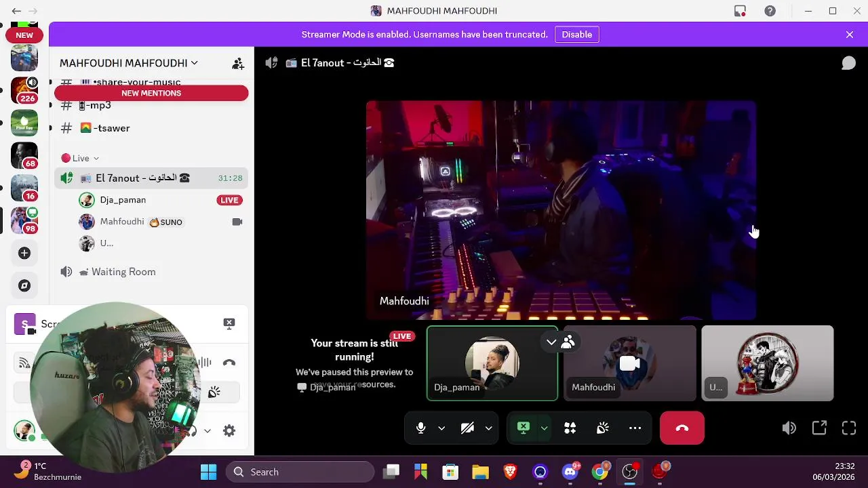Open Discover servers compass icon

(24, 285)
